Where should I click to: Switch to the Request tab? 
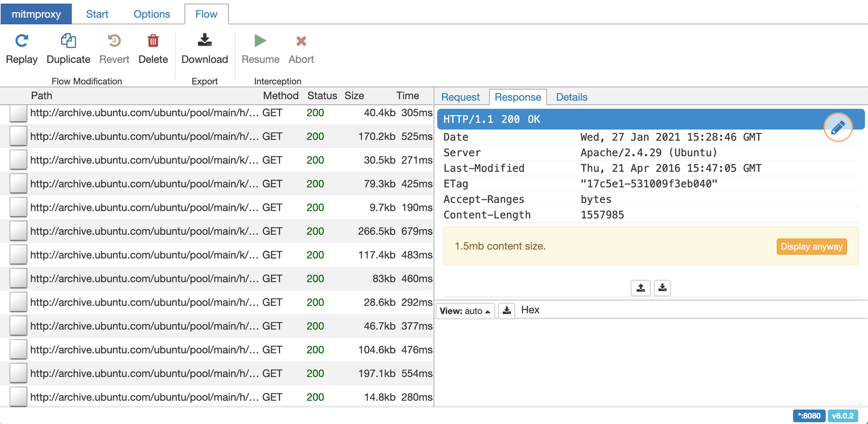tap(461, 97)
